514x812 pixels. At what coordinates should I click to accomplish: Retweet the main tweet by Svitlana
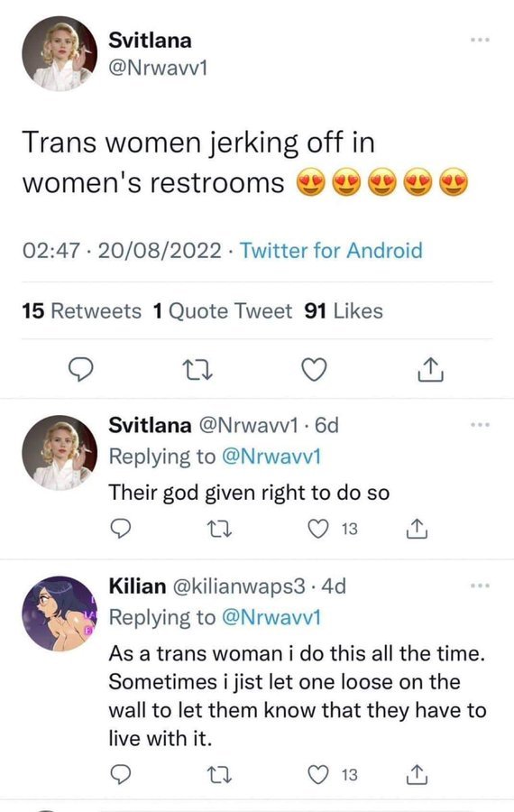coord(197,370)
